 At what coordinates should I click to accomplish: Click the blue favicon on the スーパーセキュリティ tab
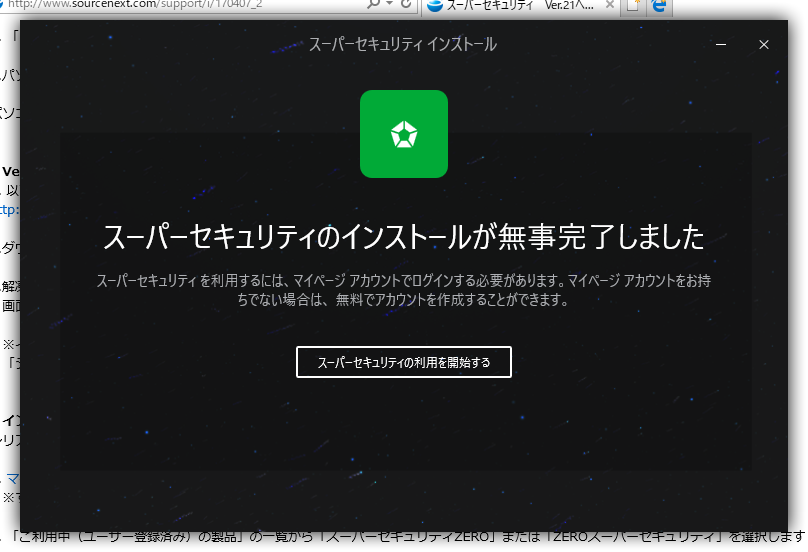pos(435,5)
